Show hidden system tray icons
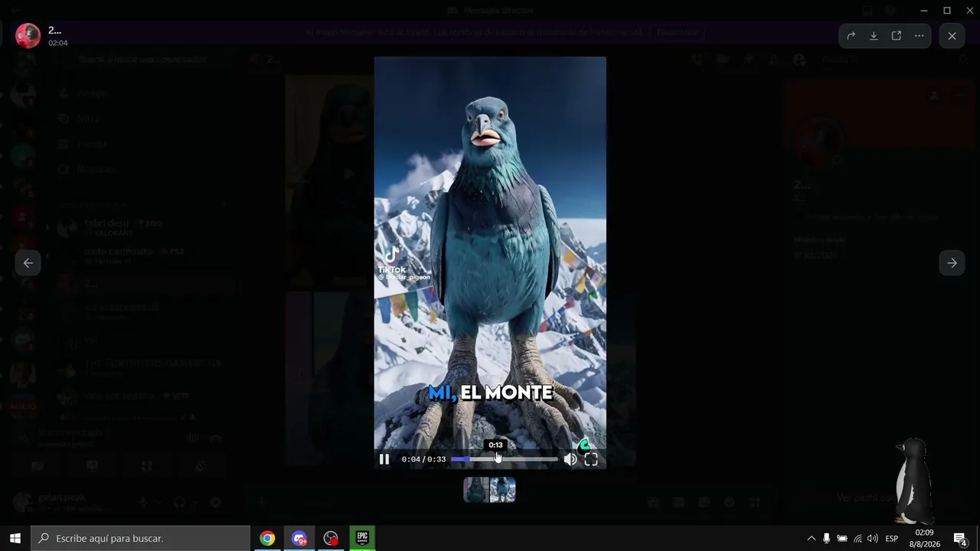 [x=812, y=539]
